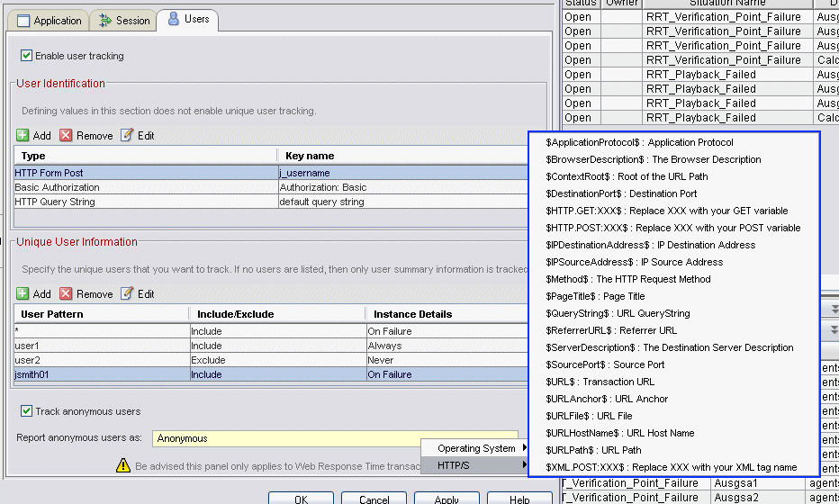The image size is (839, 504).
Task: Click the Application tab icon
Action: click(23, 21)
